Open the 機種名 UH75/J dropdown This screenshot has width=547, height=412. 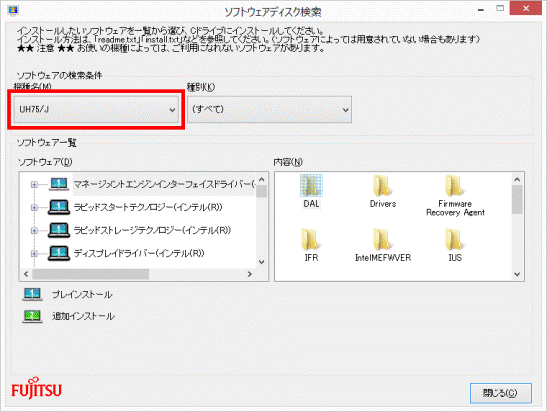[x=96, y=110]
